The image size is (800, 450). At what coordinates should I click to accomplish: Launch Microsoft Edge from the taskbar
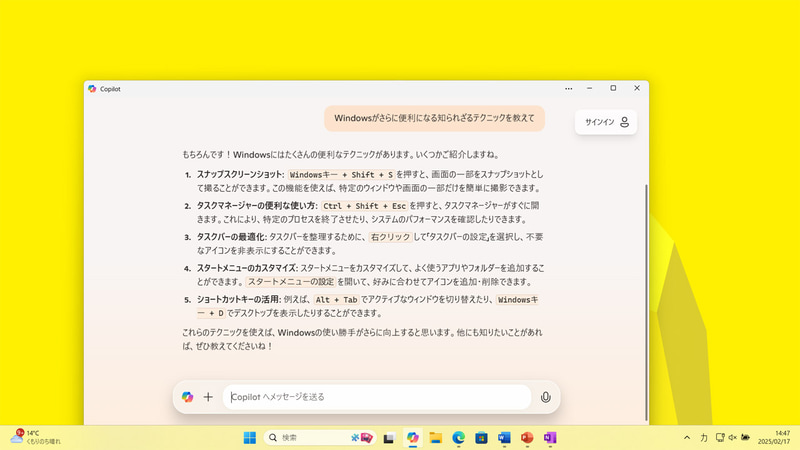[458, 437]
